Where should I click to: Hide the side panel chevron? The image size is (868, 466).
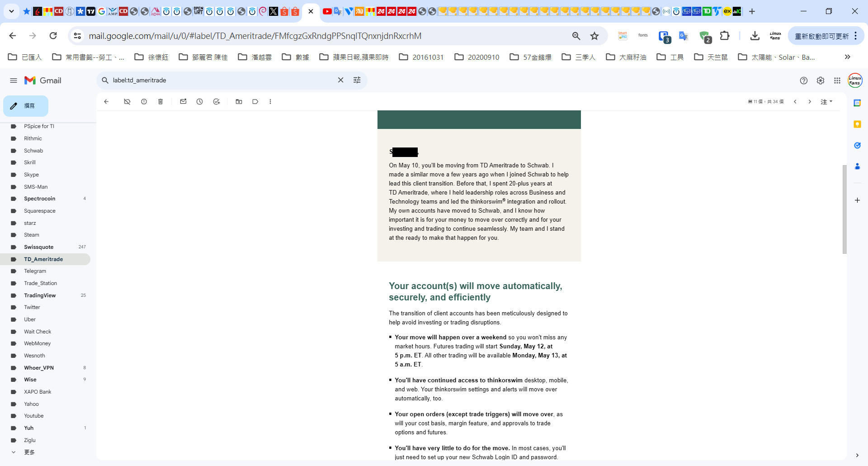click(x=857, y=455)
